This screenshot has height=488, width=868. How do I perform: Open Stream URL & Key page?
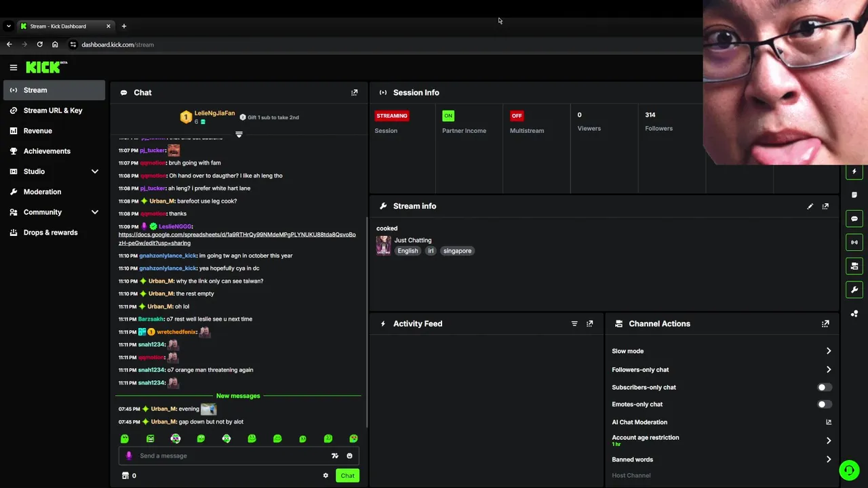pyautogui.click(x=54, y=110)
